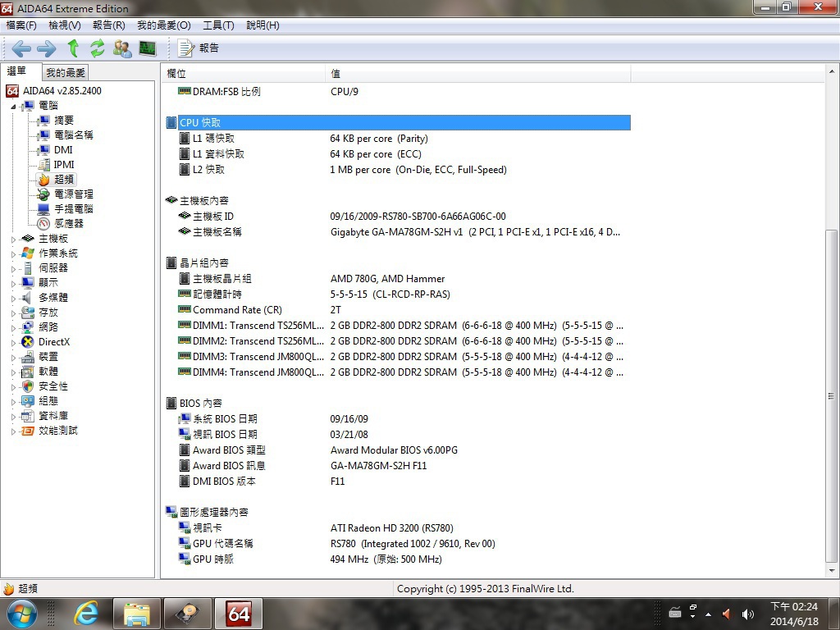
Task: Click the 資料庫 icon in the tree
Action: (28, 416)
